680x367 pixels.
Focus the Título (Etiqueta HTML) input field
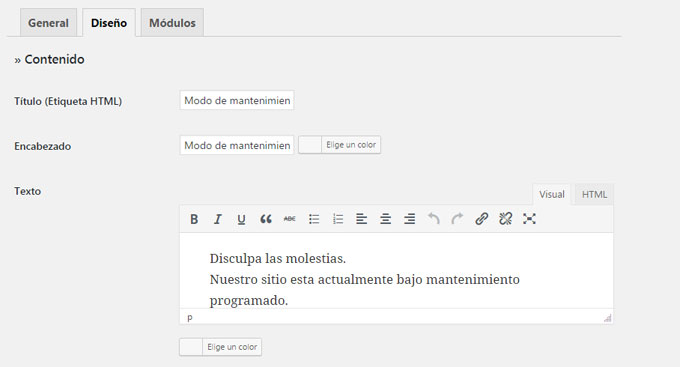pos(237,100)
